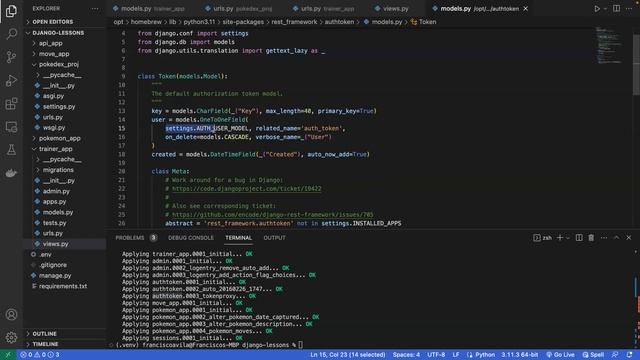Open admin.py in trainer_app
Image resolution: width=640 pixels, height=360 pixels.
click(56, 191)
